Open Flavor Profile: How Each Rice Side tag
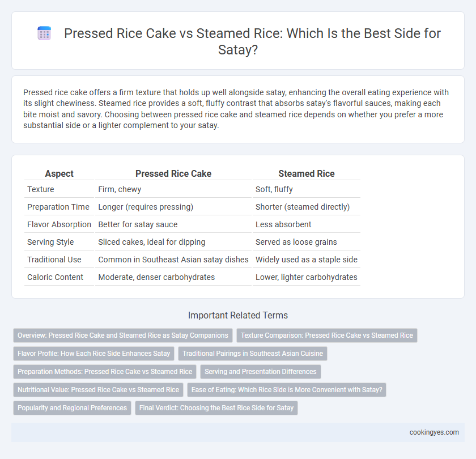This screenshot has width=476, height=459. pos(94,354)
